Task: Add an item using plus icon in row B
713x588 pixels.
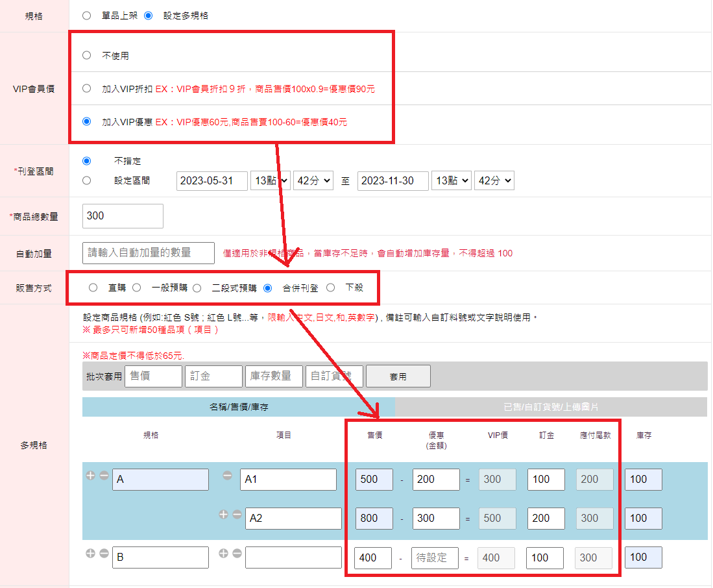Action: (224, 554)
